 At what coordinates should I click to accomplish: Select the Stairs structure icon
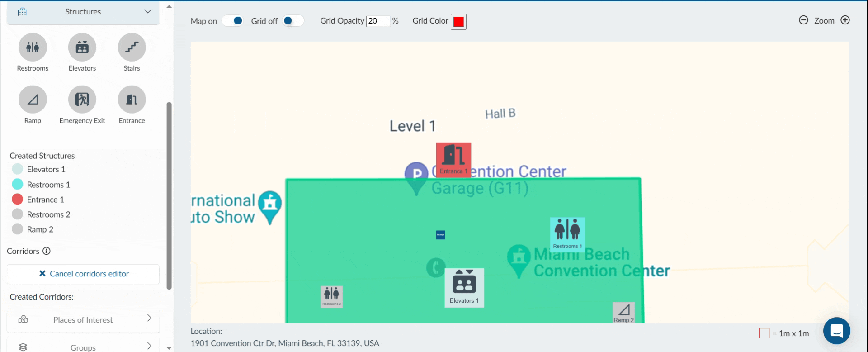pos(132,47)
